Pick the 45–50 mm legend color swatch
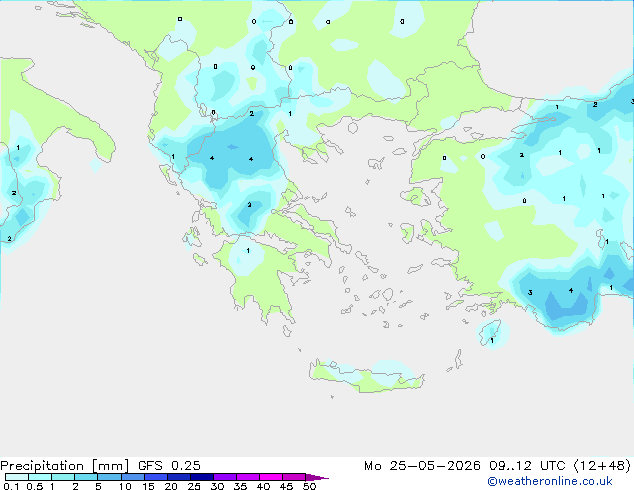Viewport: 634px width, 490px height. 294,477
